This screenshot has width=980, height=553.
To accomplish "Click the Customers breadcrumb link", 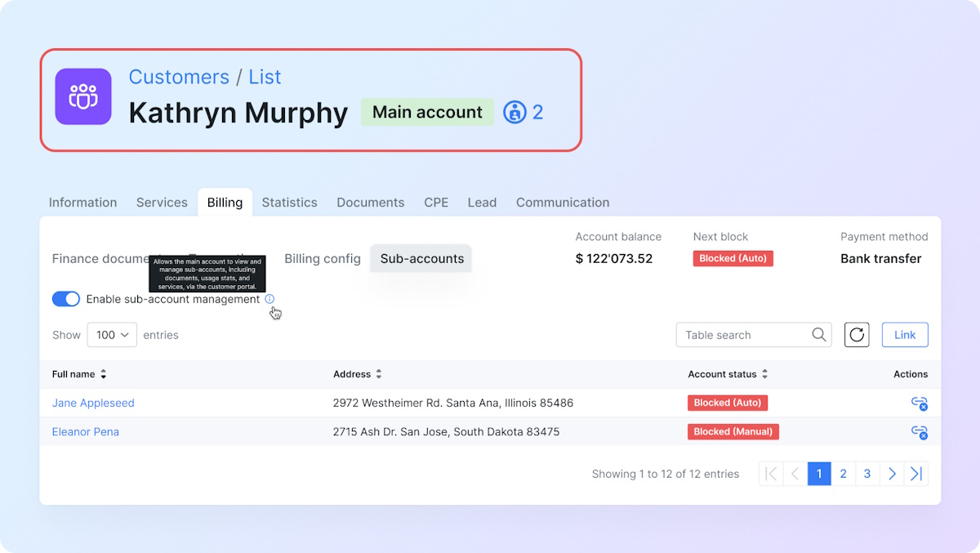I will coord(179,78).
